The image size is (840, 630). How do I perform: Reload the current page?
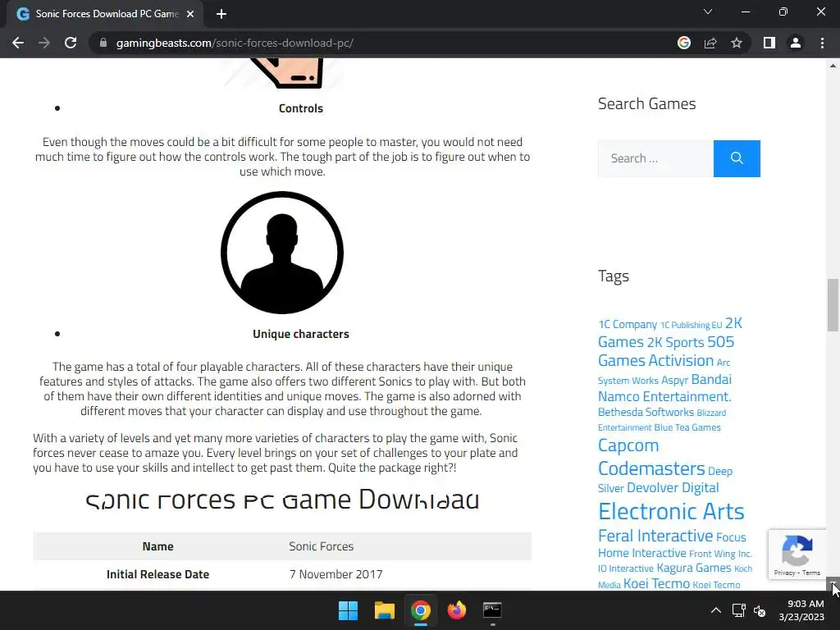click(71, 43)
